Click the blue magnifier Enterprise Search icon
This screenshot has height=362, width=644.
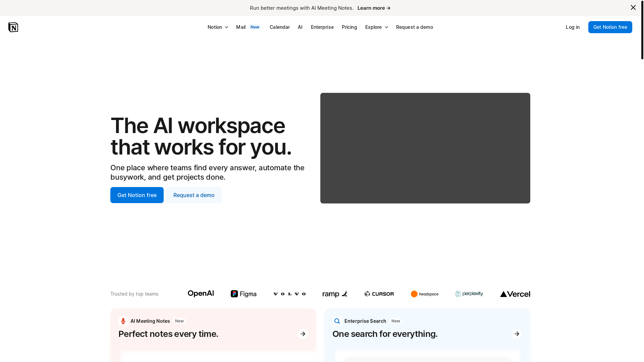[x=337, y=321]
